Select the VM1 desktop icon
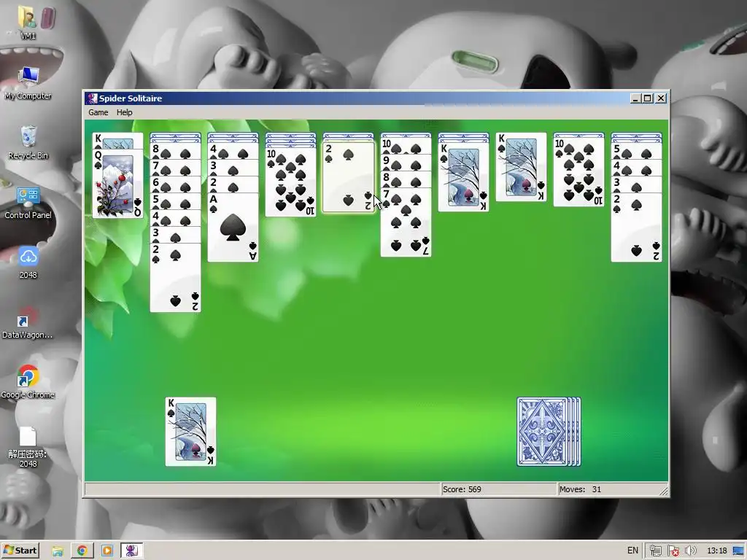The image size is (747, 560). (28, 23)
